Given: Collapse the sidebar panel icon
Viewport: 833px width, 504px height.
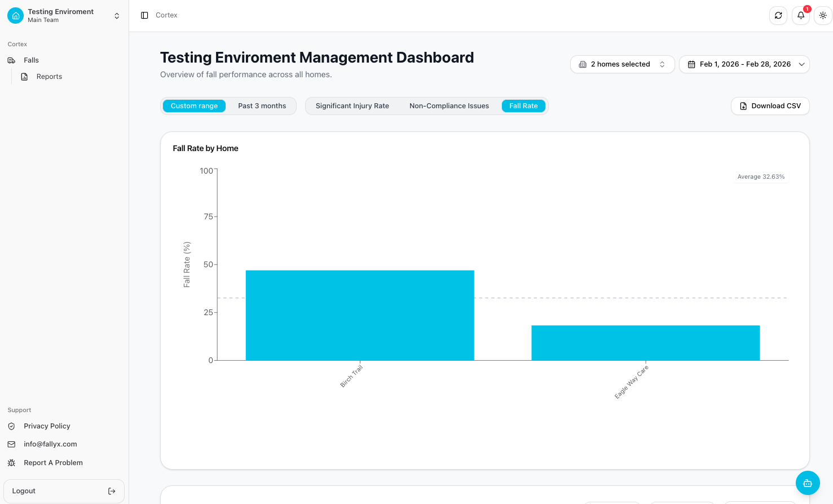Looking at the screenshot, I should (144, 15).
